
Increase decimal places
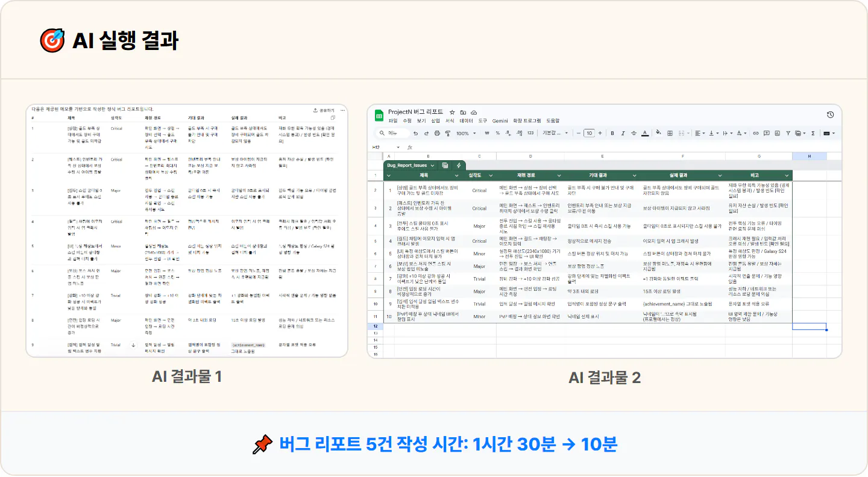pos(518,133)
